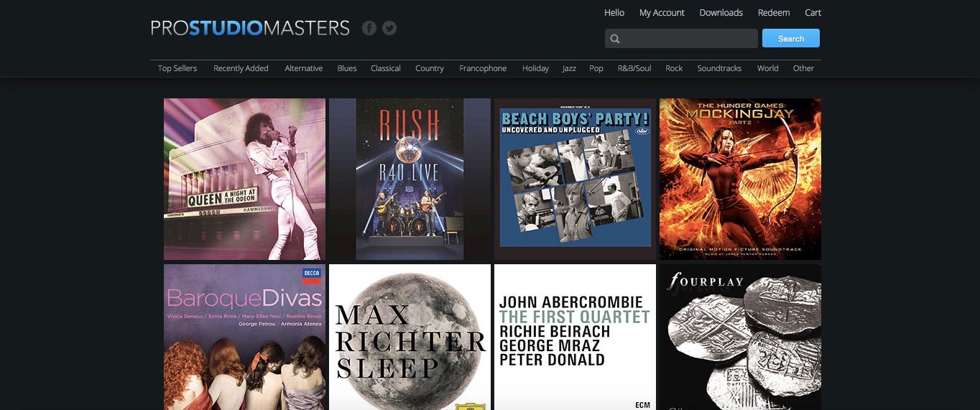Open Top Sellers category

(177, 68)
